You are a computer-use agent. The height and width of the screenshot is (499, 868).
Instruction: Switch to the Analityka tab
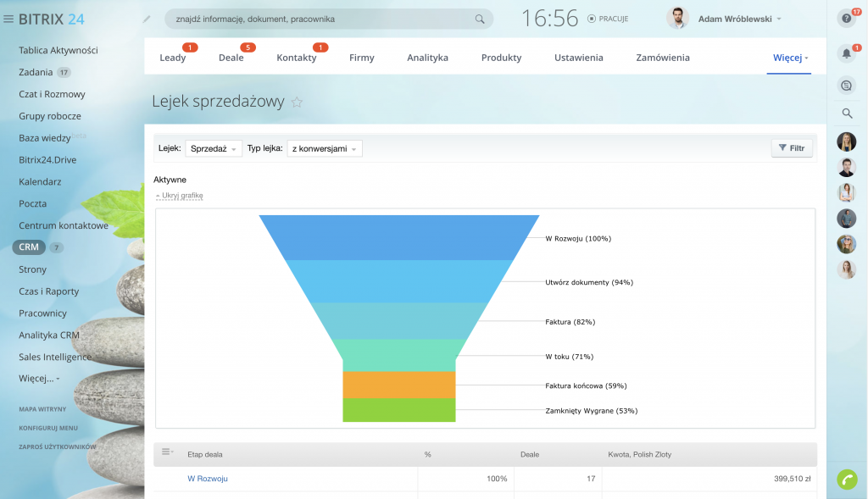(427, 58)
